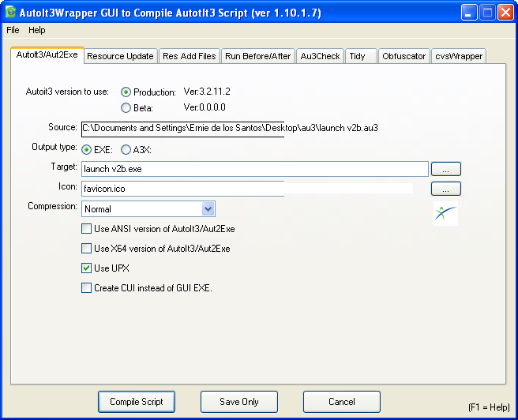Minimize the AutoIt3Wrapper window
This screenshot has width=518, height=420.
coord(469,13)
